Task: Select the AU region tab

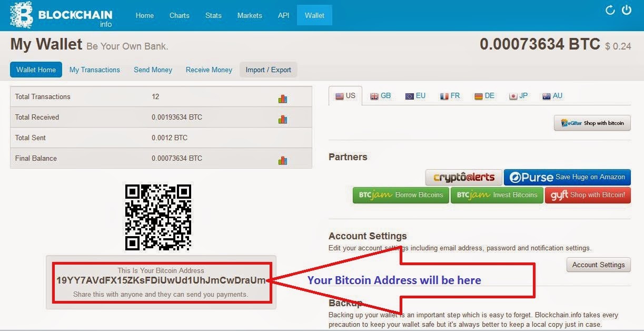Action: (x=552, y=96)
